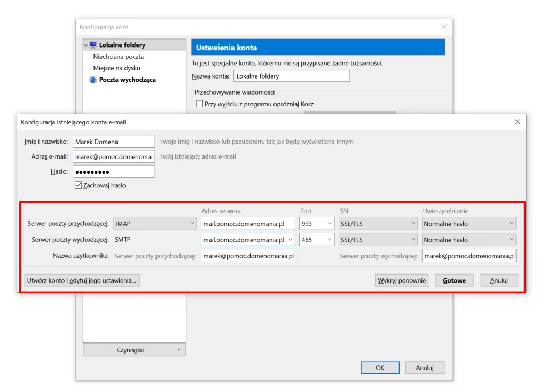
Task: Close the Konfiguracja kont window
Action: (444, 27)
